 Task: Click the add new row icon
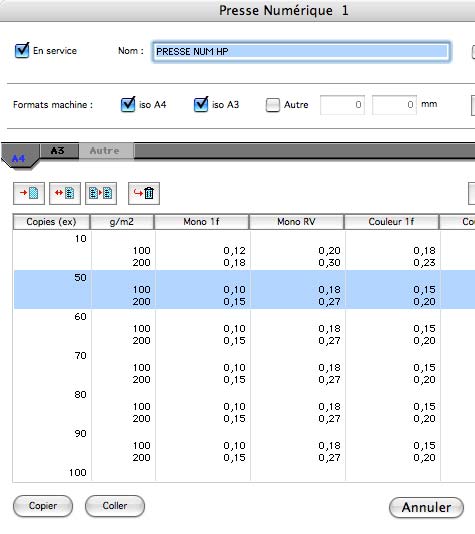29,193
